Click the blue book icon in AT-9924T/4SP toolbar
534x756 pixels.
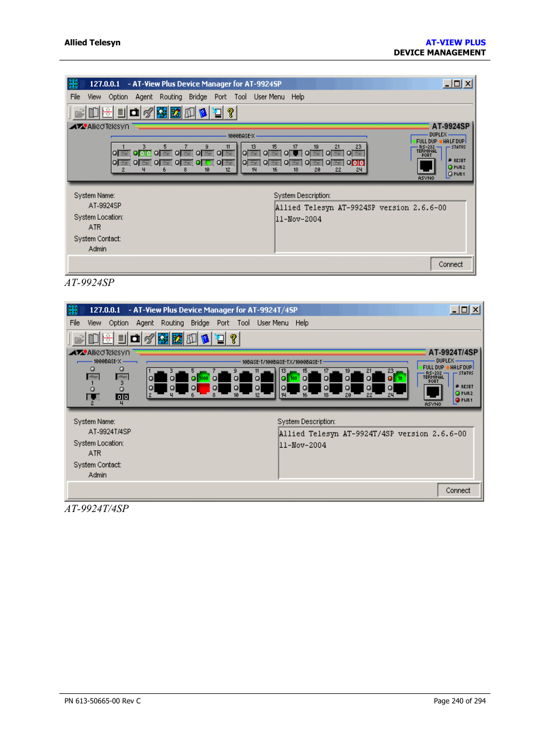pos(205,339)
